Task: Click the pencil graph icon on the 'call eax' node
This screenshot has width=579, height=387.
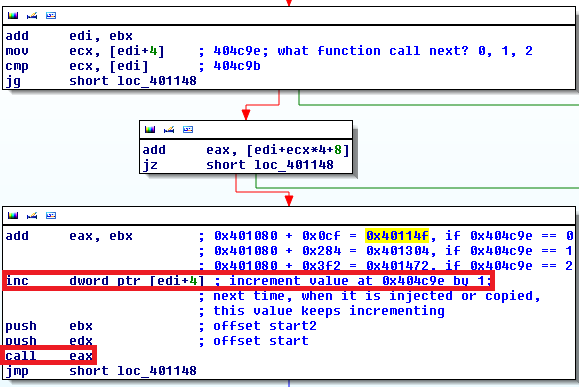Action: (x=32, y=215)
